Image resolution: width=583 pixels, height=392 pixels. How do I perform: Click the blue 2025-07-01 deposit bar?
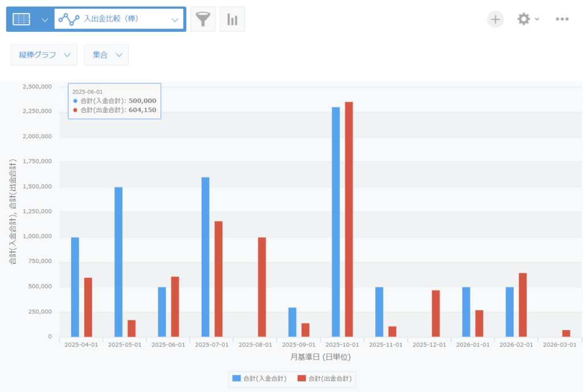pos(205,257)
